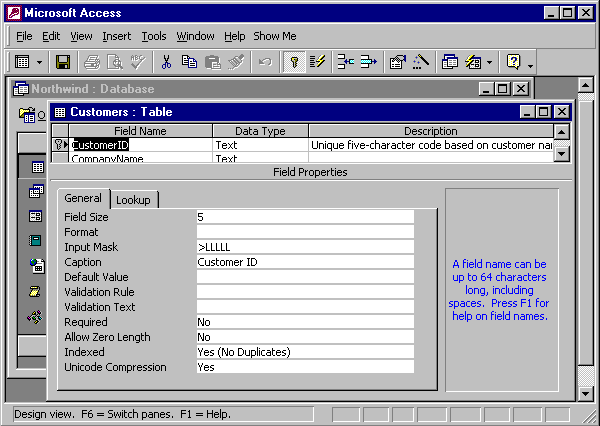Click the Build wand icon

coord(421,62)
